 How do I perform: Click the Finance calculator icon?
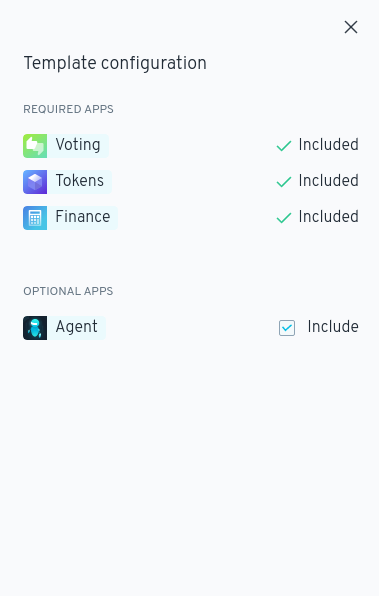(x=35, y=218)
